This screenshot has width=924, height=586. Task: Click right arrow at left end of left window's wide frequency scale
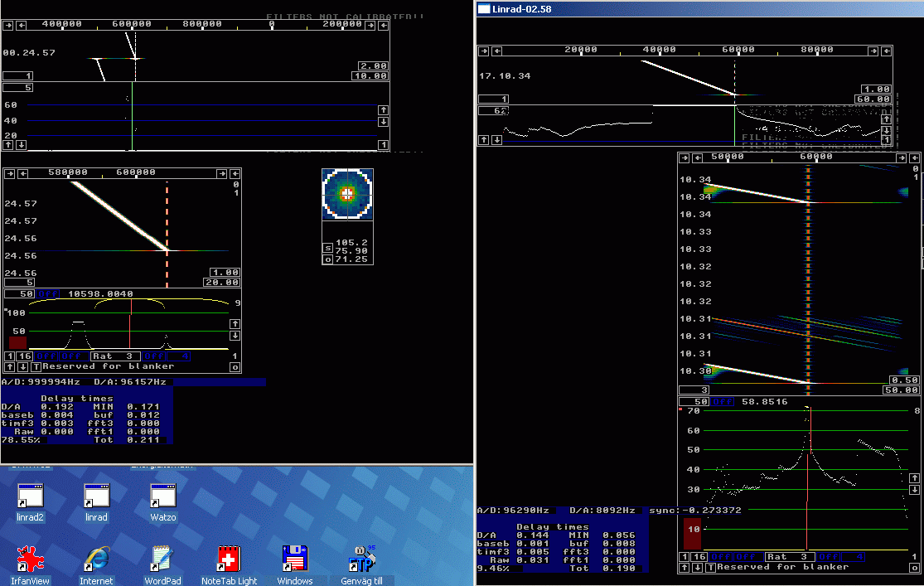click(x=8, y=26)
